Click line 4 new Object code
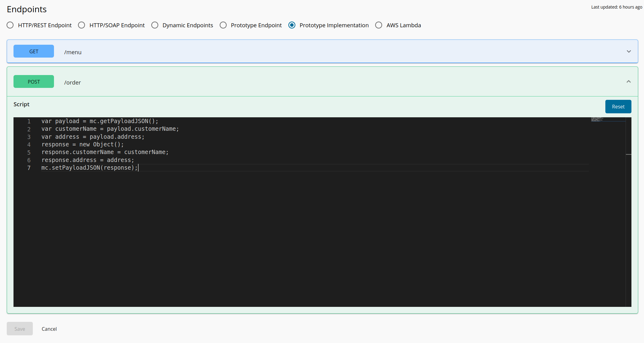Screen dimensions: 644x343 pos(82,145)
